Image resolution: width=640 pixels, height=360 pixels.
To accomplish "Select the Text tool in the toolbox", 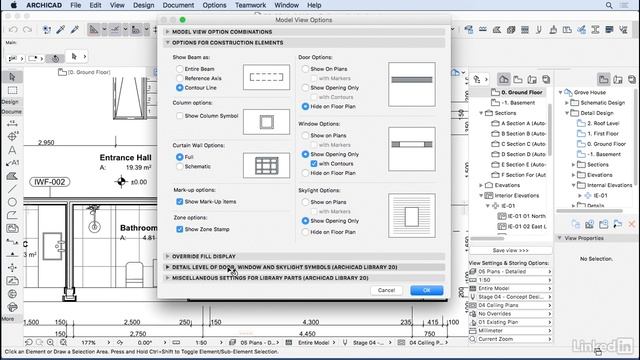I will click(x=12, y=150).
